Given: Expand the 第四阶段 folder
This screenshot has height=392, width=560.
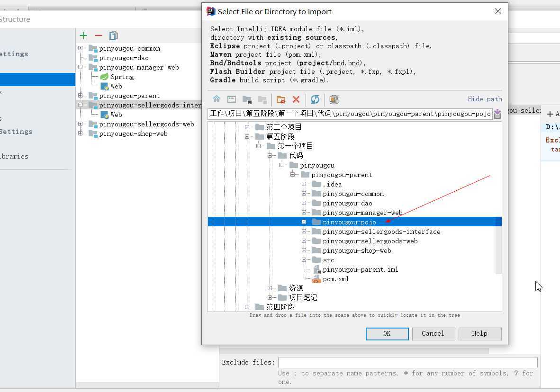Looking at the screenshot, I should [247, 307].
